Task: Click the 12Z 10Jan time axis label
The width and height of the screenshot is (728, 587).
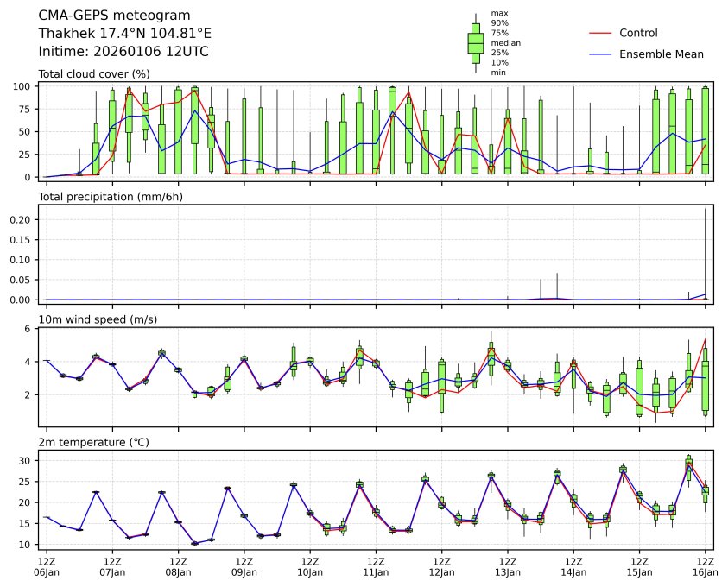Action: (x=310, y=566)
